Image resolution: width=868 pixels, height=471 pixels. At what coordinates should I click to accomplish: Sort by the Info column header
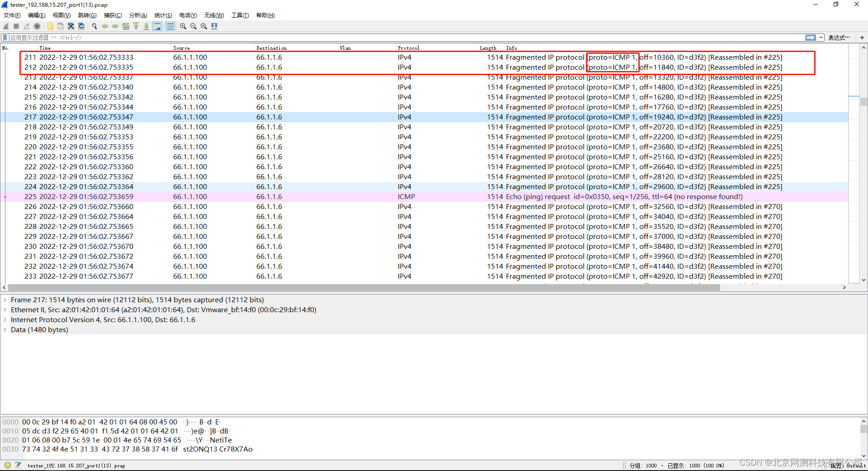click(x=676, y=48)
